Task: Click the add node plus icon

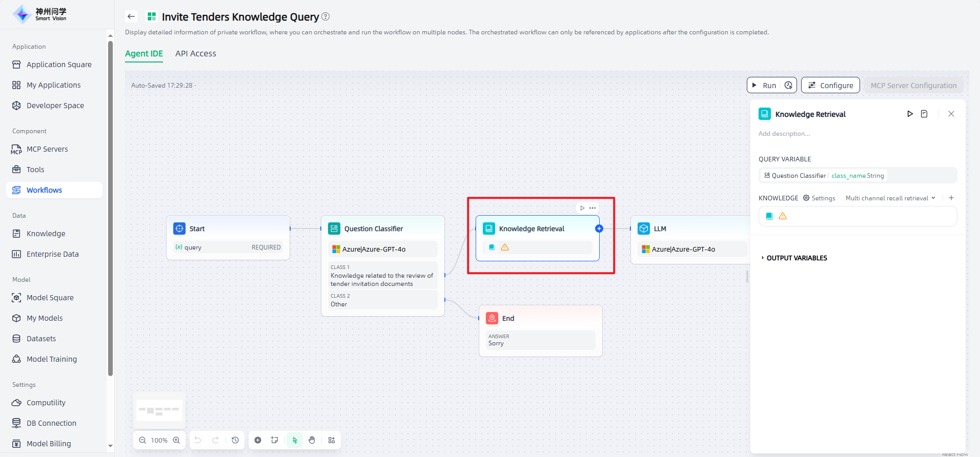Action: tap(258, 440)
